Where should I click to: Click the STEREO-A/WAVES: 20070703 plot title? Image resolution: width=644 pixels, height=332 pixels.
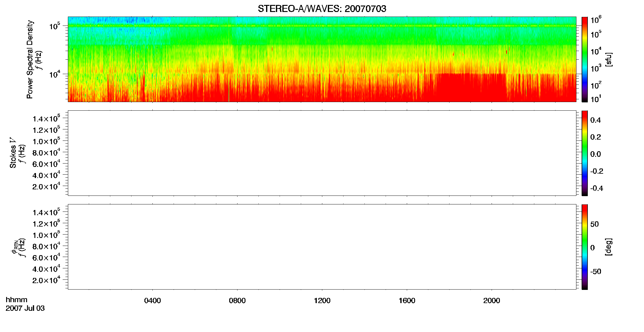(322, 9)
